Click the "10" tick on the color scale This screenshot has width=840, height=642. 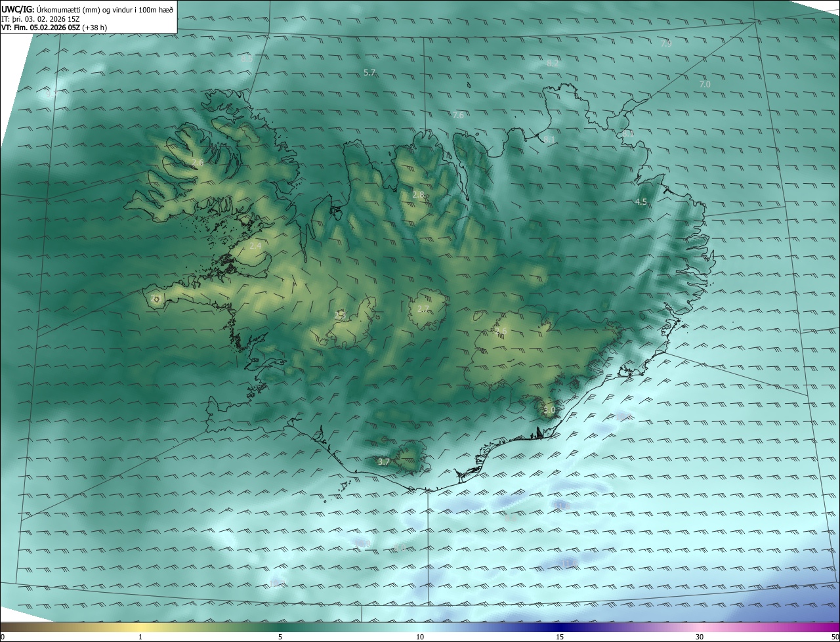pyautogui.click(x=420, y=637)
